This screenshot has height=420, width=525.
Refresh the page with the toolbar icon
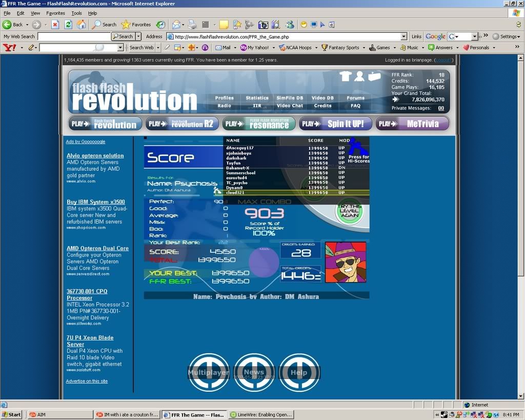pos(68,25)
